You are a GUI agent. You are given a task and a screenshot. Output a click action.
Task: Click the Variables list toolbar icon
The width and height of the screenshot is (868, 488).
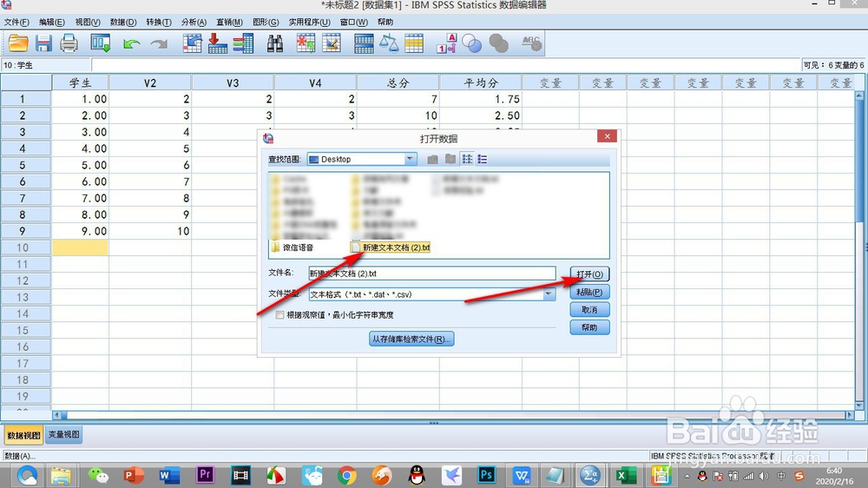243,43
